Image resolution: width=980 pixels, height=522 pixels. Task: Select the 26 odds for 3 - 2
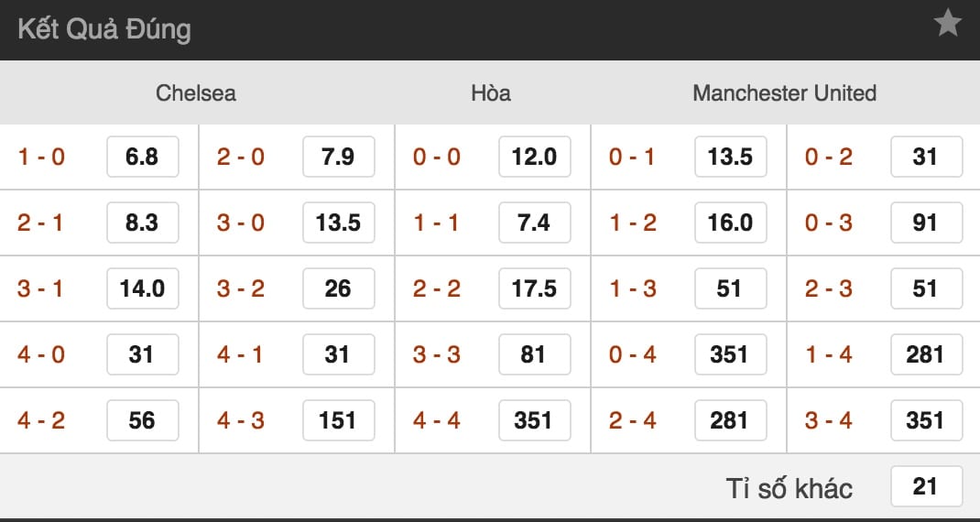click(338, 288)
